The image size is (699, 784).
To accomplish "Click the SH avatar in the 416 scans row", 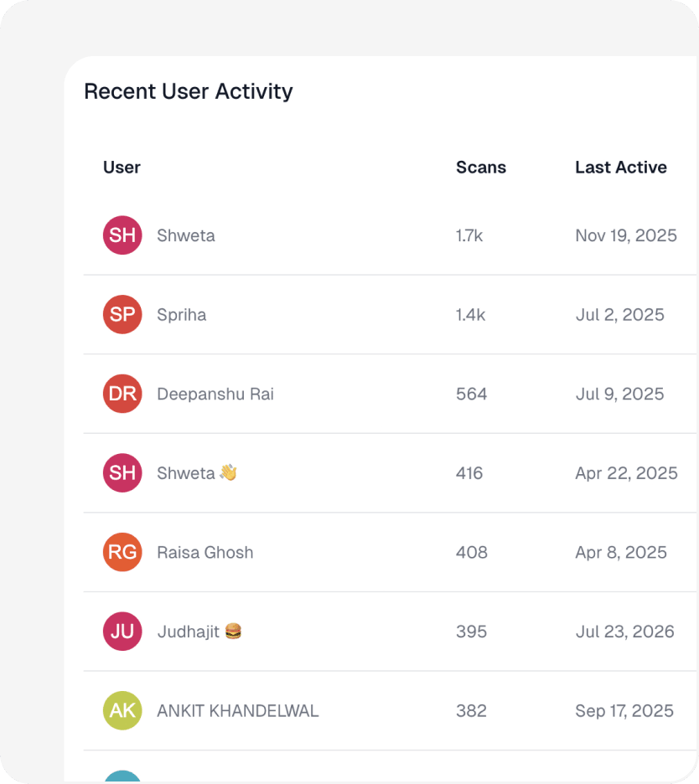I will [122, 473].
